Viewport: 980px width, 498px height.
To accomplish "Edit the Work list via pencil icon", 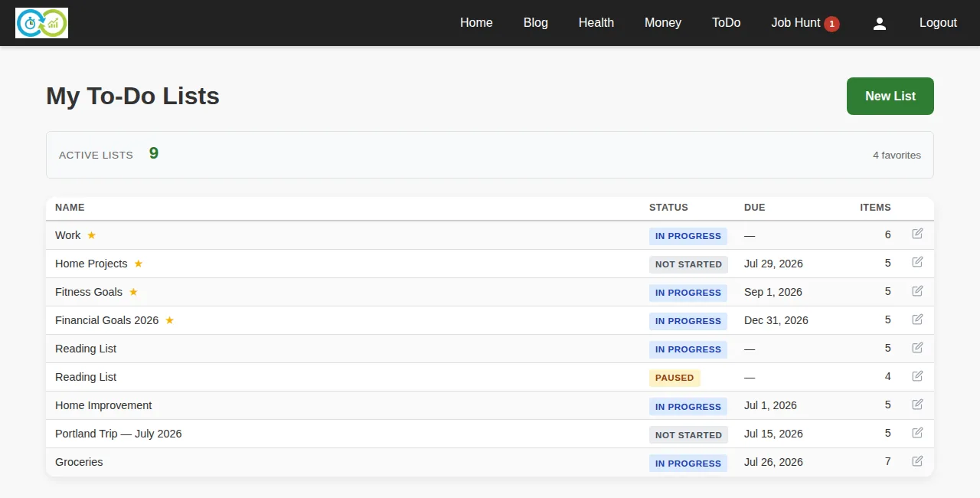I will [917, 234].
